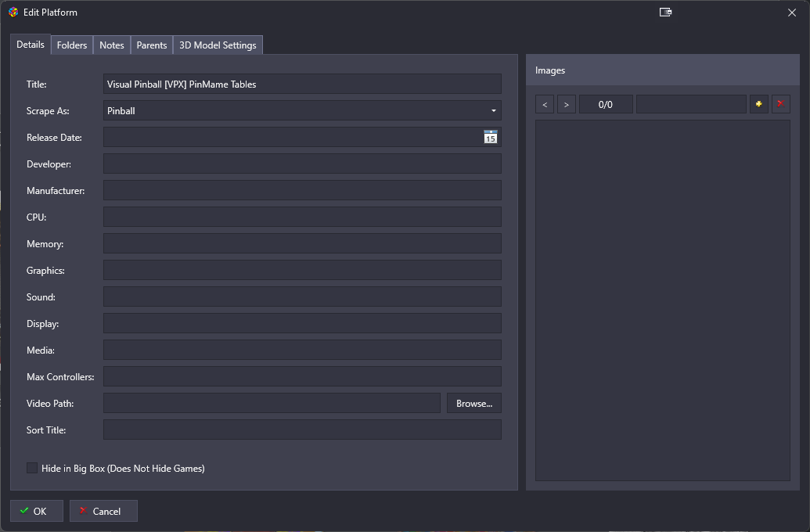This screenshot has height=532, width=810.
Task: Add a new image with yellow plus
Action: [x=759, y=104]
